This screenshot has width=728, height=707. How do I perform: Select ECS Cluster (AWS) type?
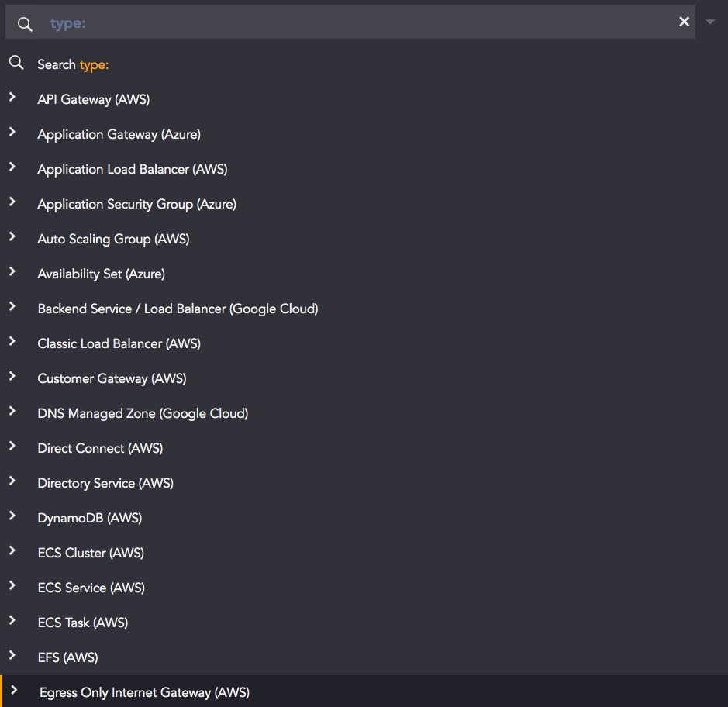point(91,553)
